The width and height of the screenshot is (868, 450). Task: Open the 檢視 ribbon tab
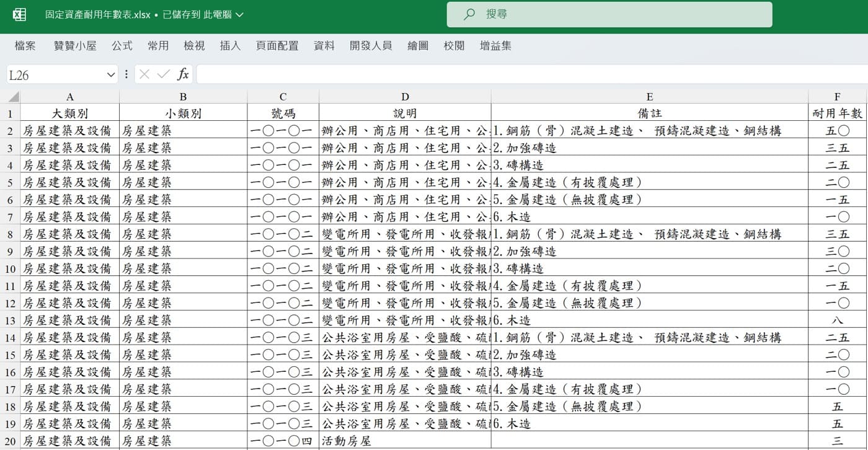click(194, 46)
